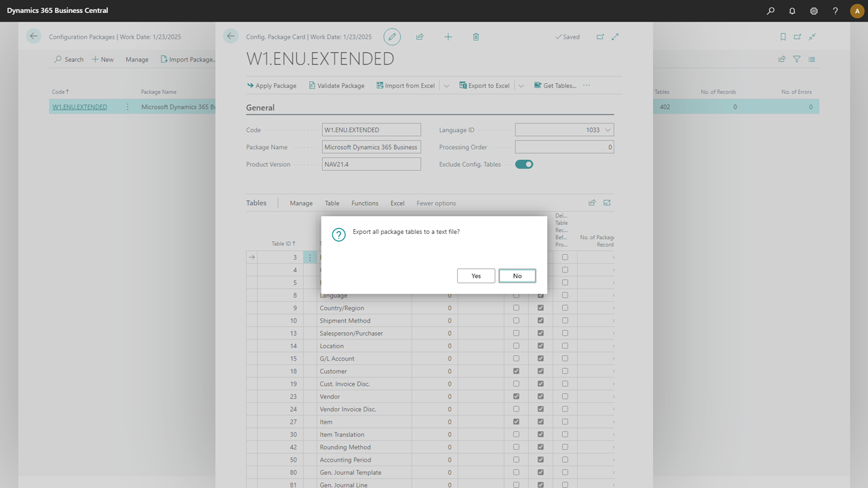
Task: Open the Language ID dropdown
Action: point(608,129)
